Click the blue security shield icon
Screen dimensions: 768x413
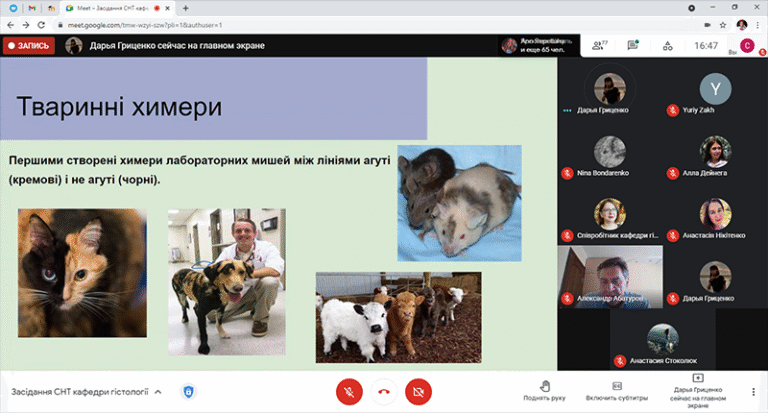(x=188, y=391)
